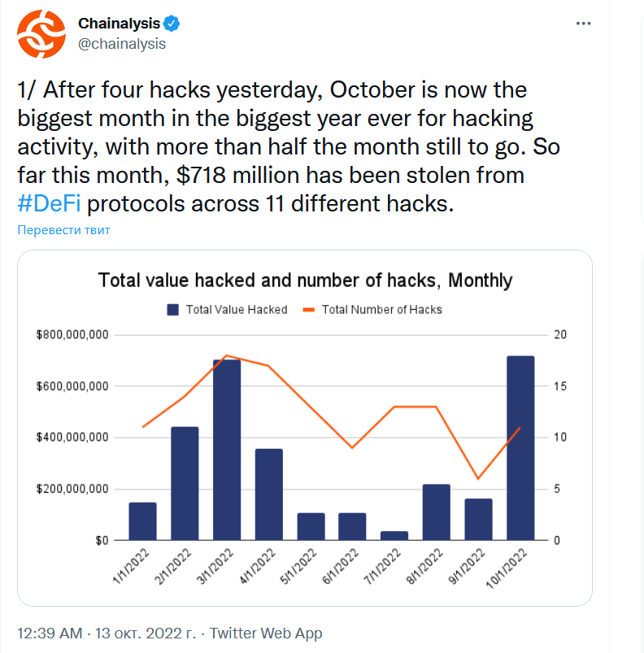Click the April 4/1/2022 bar

point(269,494)
